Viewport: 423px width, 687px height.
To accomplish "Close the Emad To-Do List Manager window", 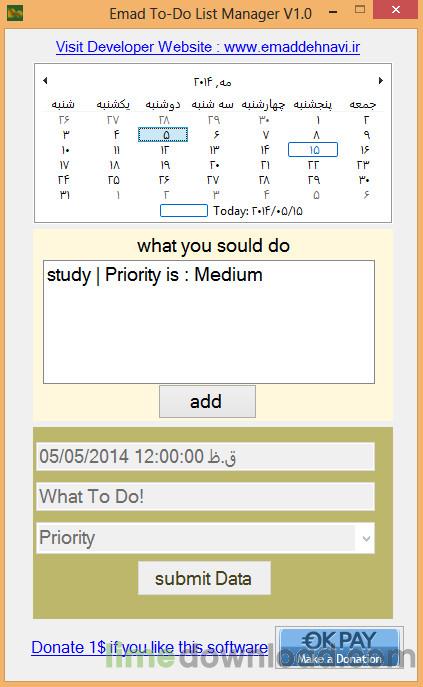I will pos(395,10).
